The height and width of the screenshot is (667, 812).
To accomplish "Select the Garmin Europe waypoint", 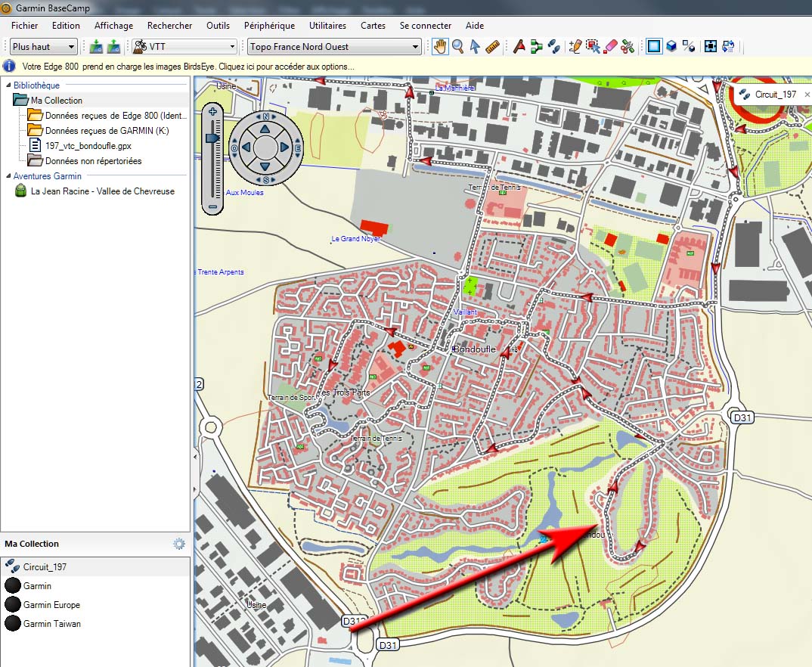I will pyautogui.click(x=95, y=605).
